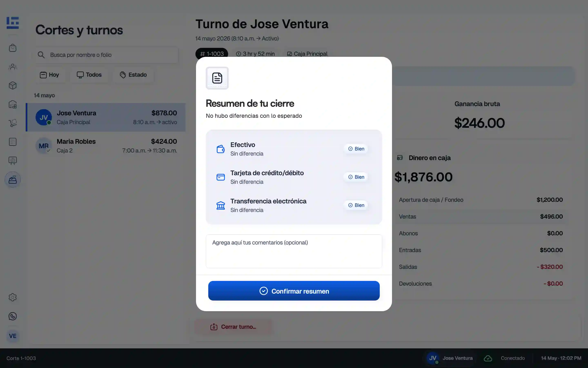588x368 pixels.
Task: Open the Todos register filter
Action: pos(89,75)
